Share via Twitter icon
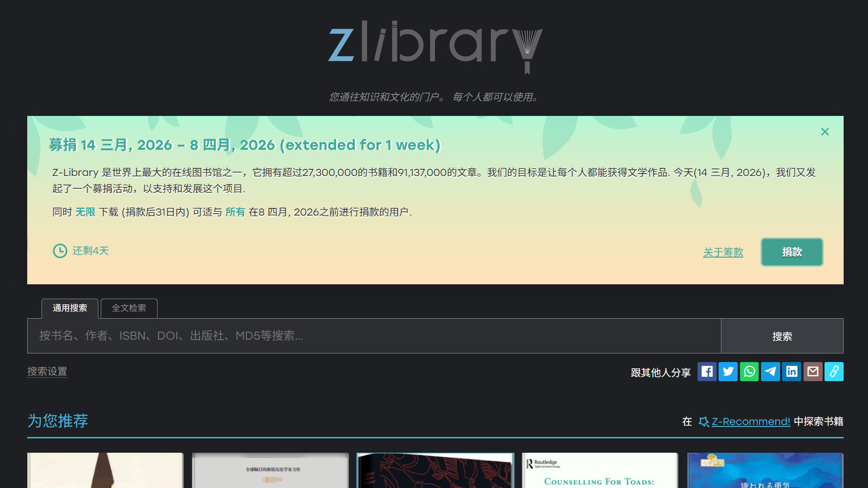 pos(728,372)
